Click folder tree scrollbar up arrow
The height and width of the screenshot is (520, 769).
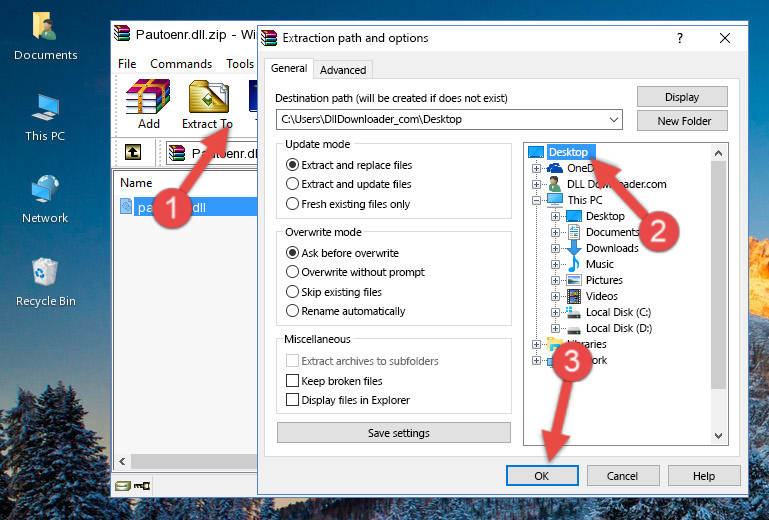coord(718,153)
